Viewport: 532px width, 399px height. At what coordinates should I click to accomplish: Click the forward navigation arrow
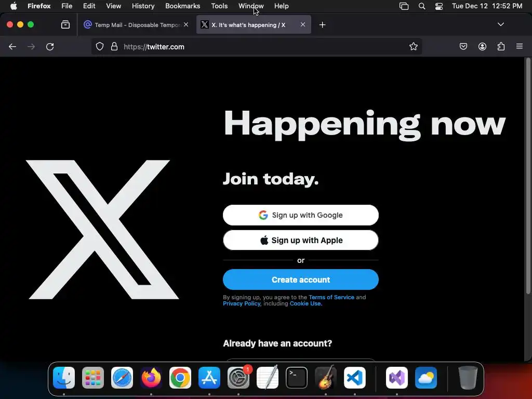pyautogui.click(x=31, y=47)
